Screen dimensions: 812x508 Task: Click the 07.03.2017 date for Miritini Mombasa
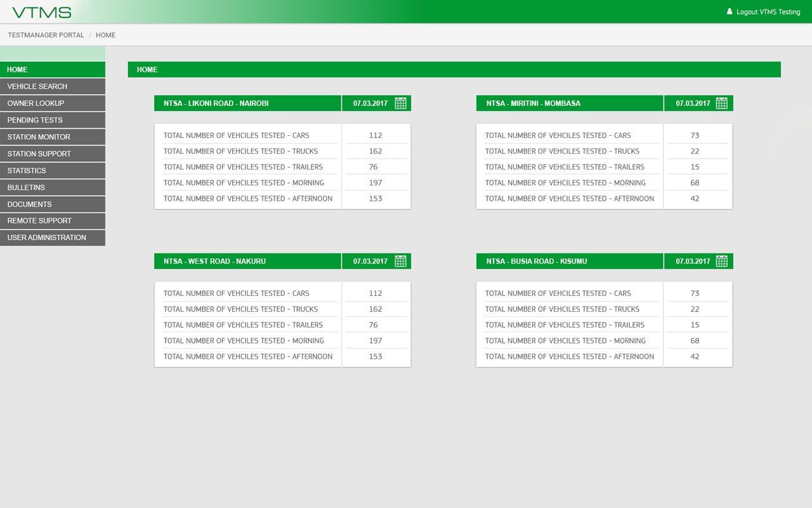pyautogui.click(x=693, y=103)
